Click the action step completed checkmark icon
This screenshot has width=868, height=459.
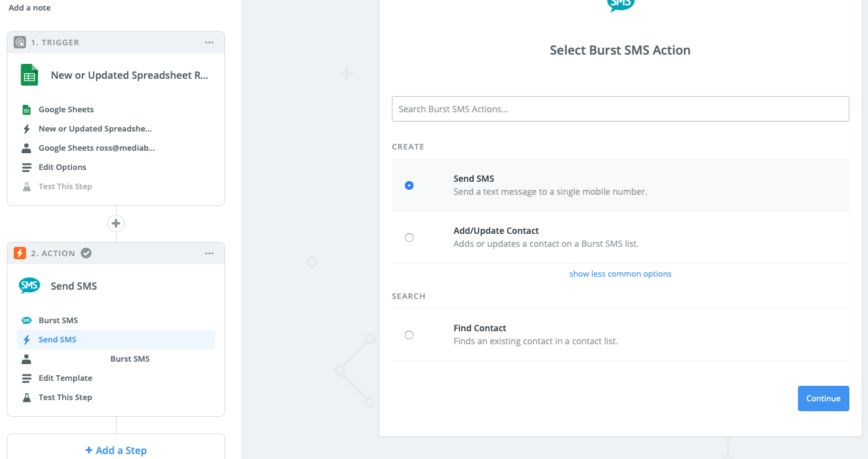[x=87, y=253]
